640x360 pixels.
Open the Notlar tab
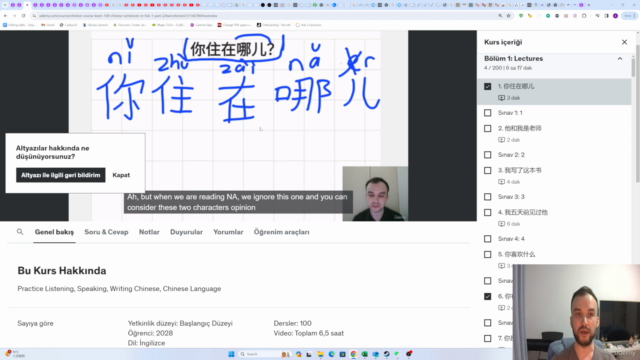pyautogui.click(x=149, y=232)
